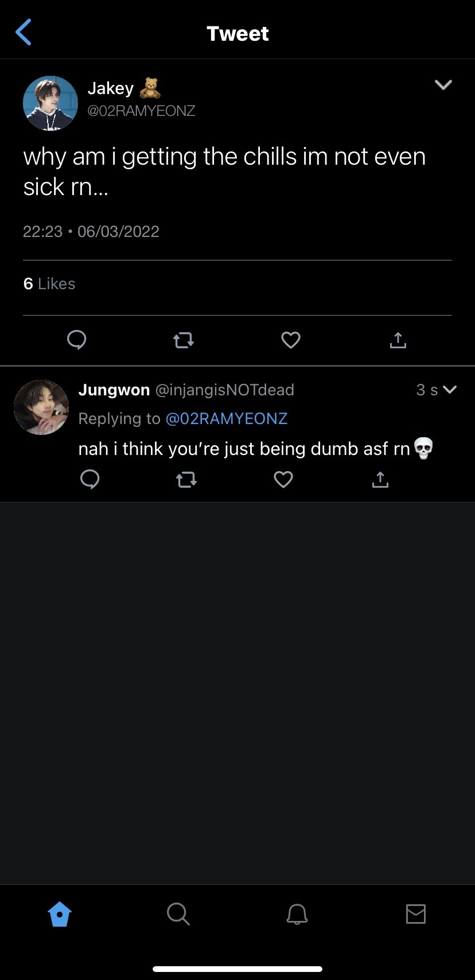Open options chevron on Jungwon's reply
The image size is (475, 980).
click(450, 390)
